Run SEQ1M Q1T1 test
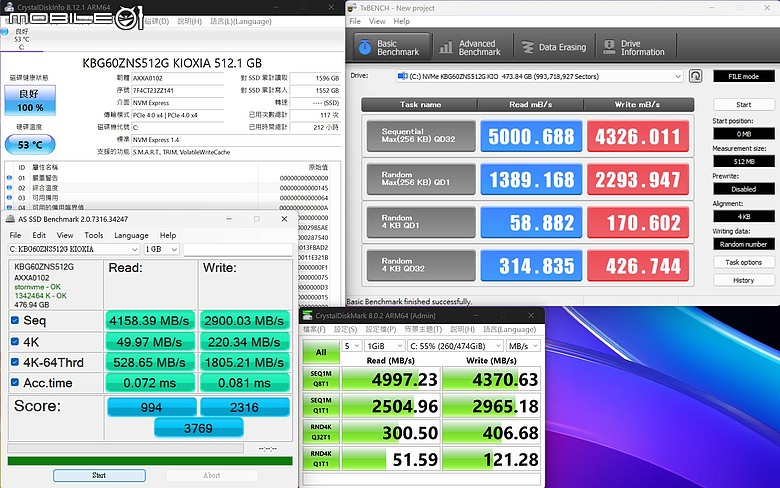The image size is (780, 488). (x=321, y=405)
